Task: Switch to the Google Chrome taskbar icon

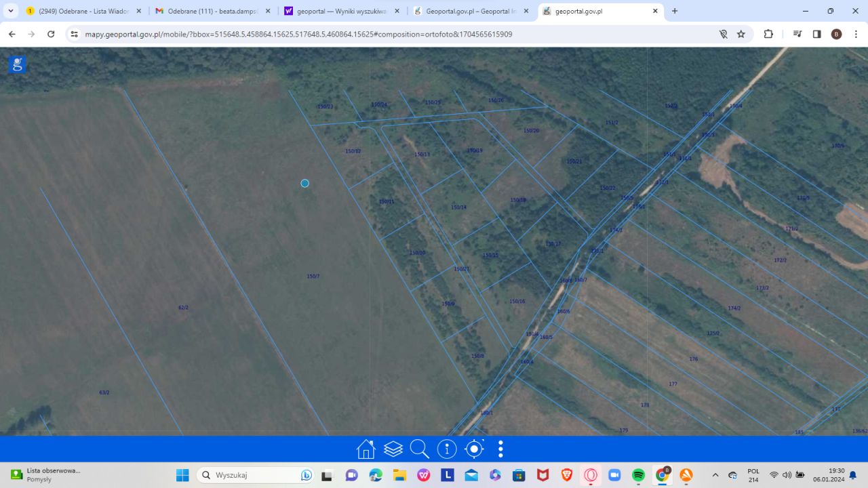Action: point(662,475)
